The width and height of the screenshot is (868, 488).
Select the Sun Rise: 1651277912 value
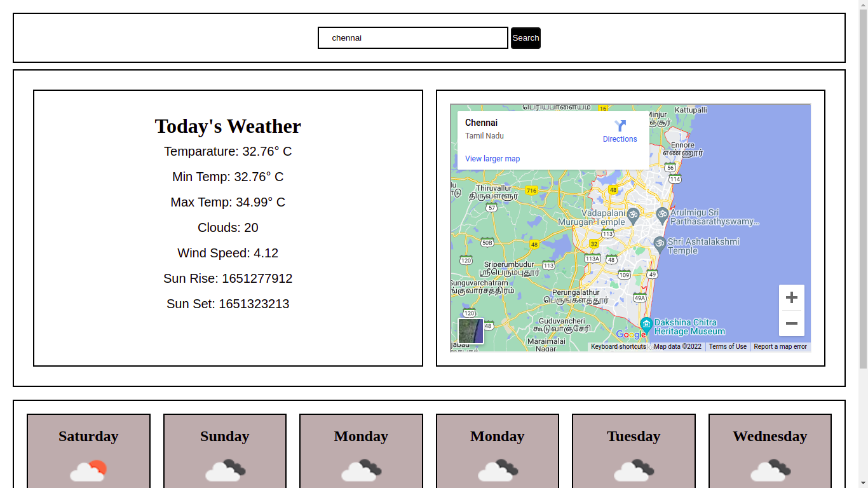(228, 278)
